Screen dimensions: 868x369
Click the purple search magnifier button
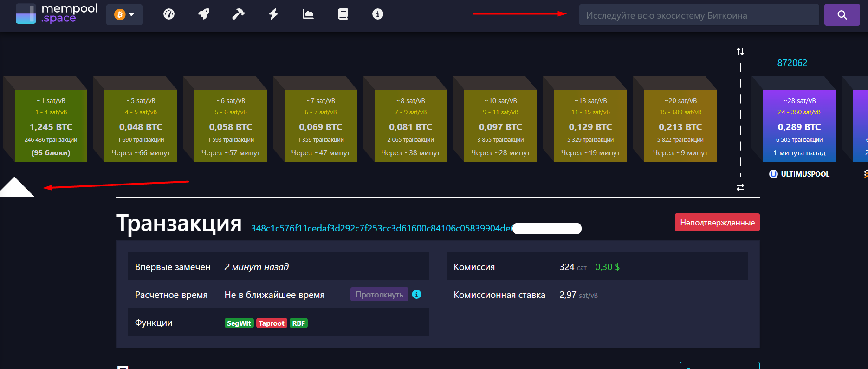[x=842, y=15]
